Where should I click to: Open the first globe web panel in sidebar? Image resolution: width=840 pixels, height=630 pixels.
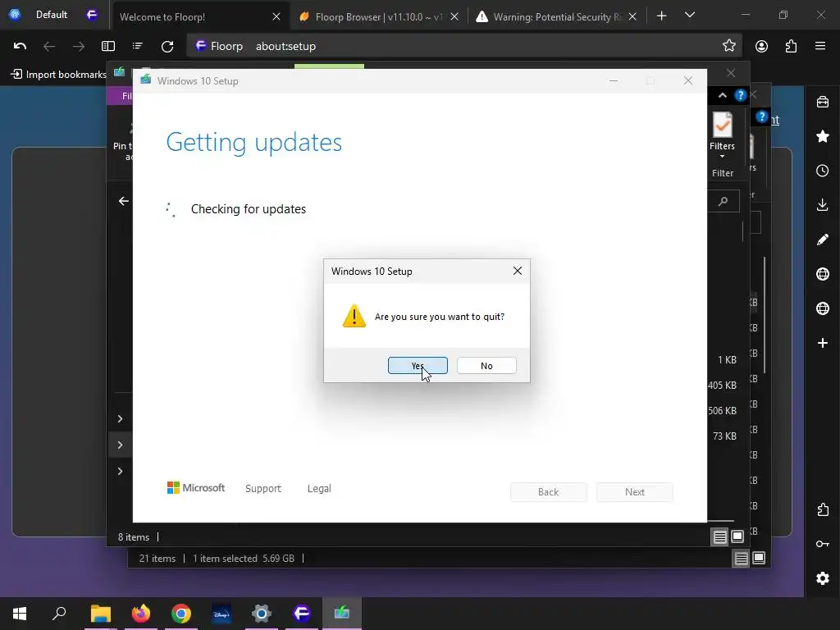[822, 274]
